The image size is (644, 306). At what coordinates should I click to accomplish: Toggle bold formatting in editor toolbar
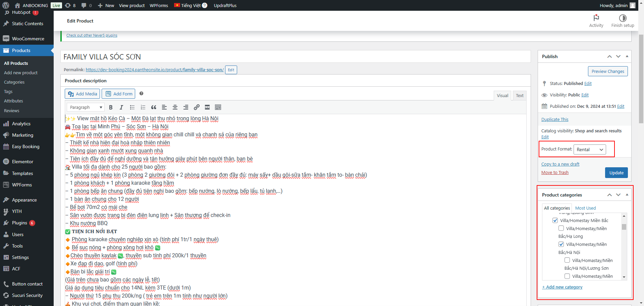pyautogui.click(x=111, y=107)
